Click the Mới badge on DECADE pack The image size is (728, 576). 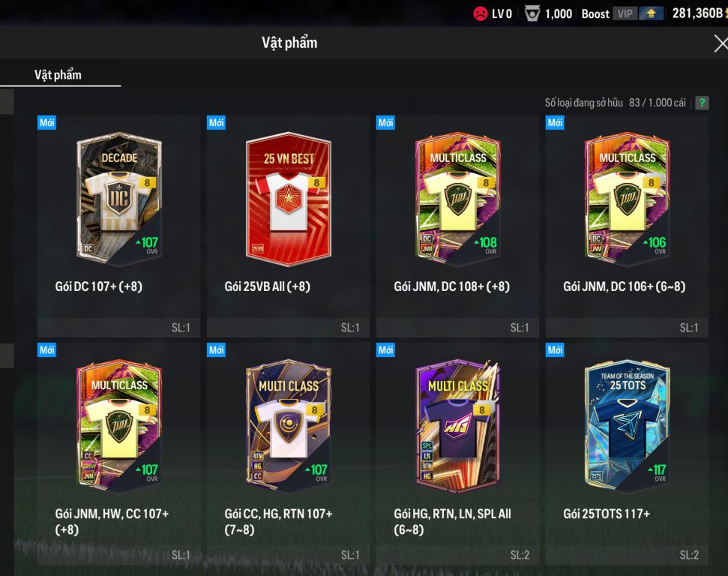point(47,123)
